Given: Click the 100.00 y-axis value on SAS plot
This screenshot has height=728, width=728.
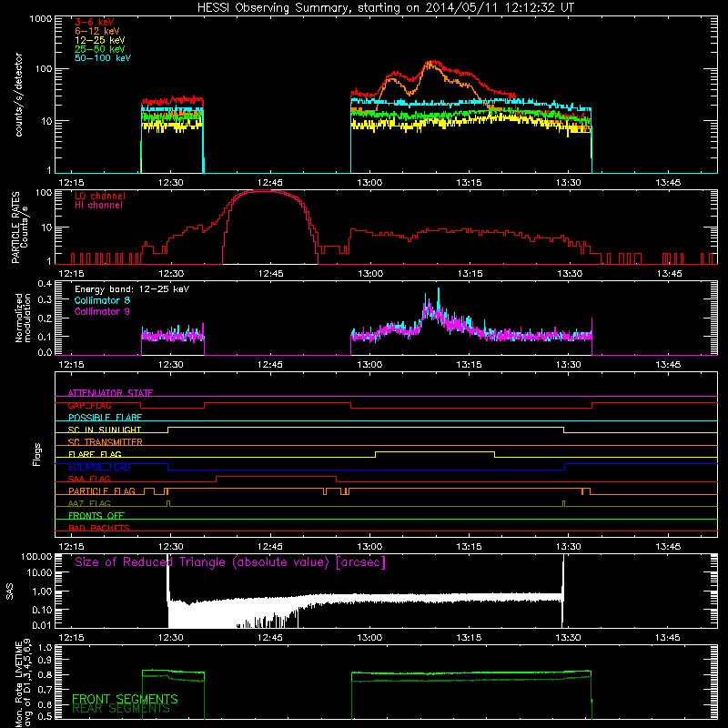Looking at the screenshot, I should pyautogui.click(x=36, y=556).
